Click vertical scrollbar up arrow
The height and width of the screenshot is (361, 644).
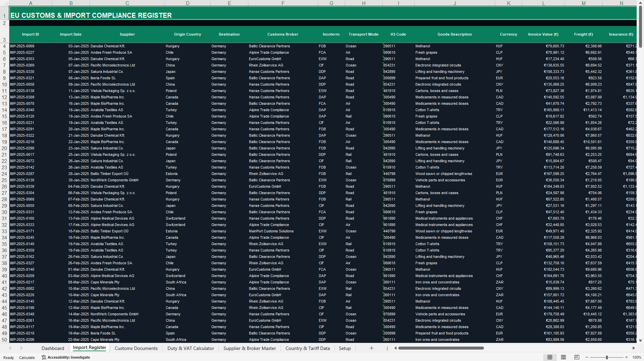[640, 3]
